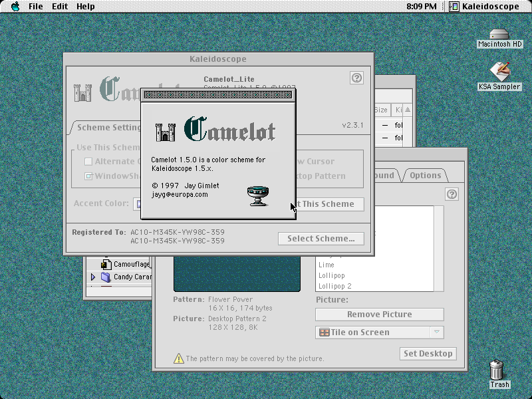Image resolution: width=532 pixels, height=399 pixels.
Task: Click the desktop pattern preview thumbnail
Action: pyautogui.click(x=237, y=273)
